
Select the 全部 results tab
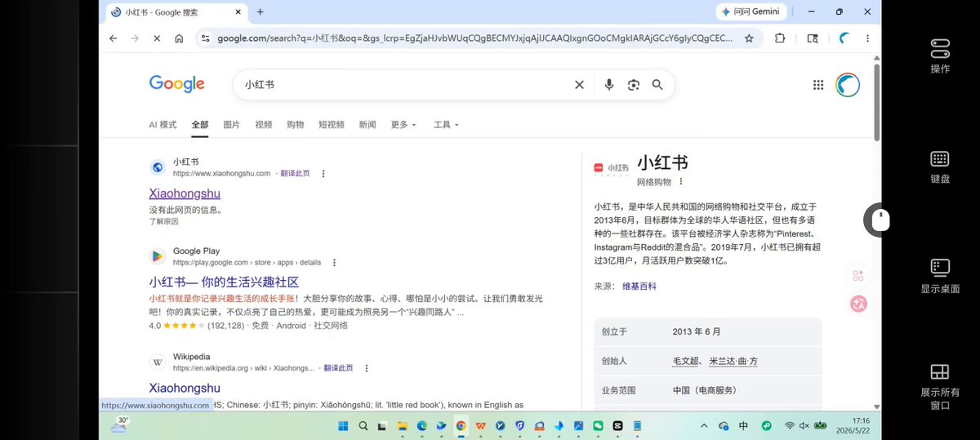200,125
